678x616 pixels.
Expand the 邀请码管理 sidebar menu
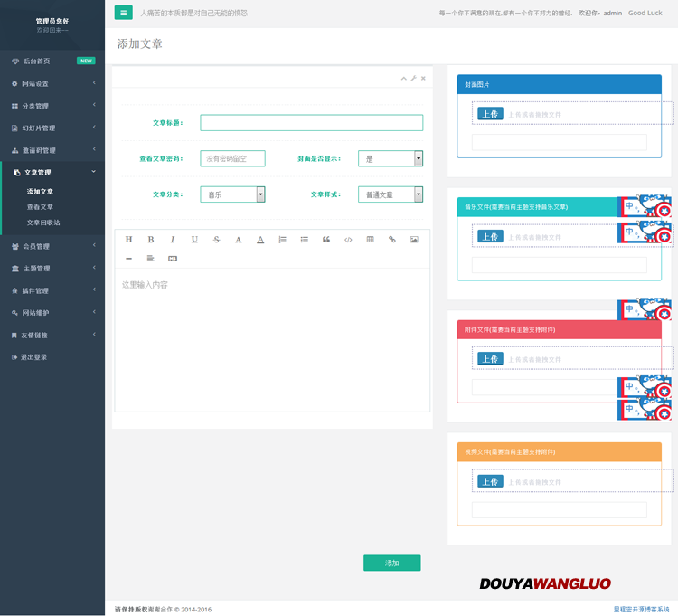tap(52, 150)
